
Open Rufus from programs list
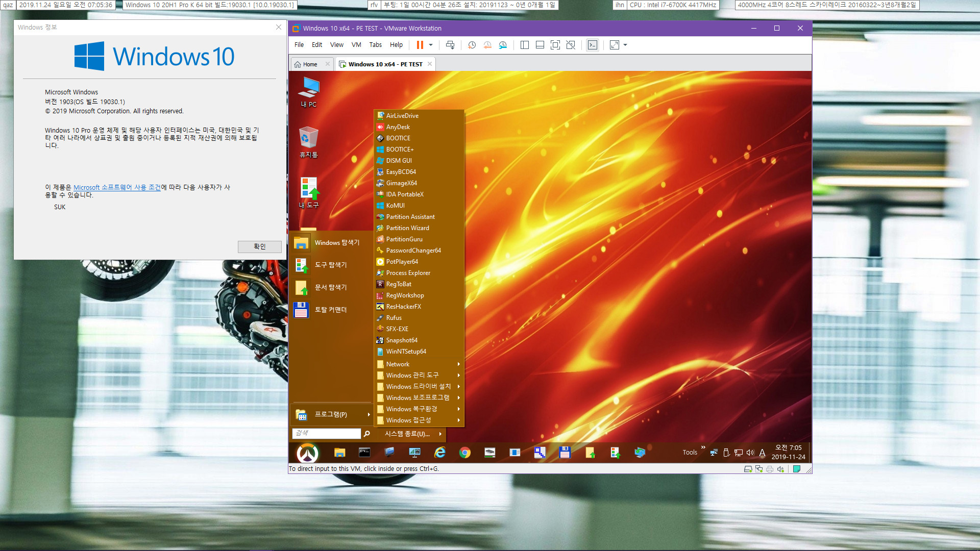pyautogui.click(x=419, y=318)
